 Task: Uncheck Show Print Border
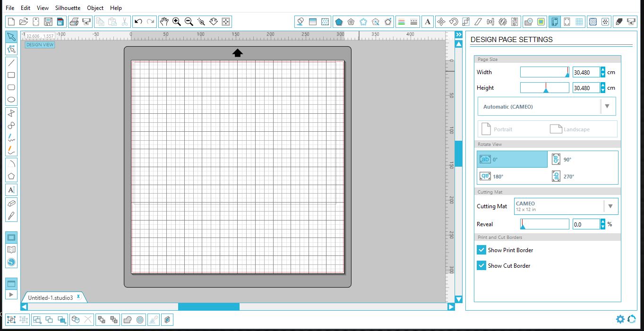[481, 250]
